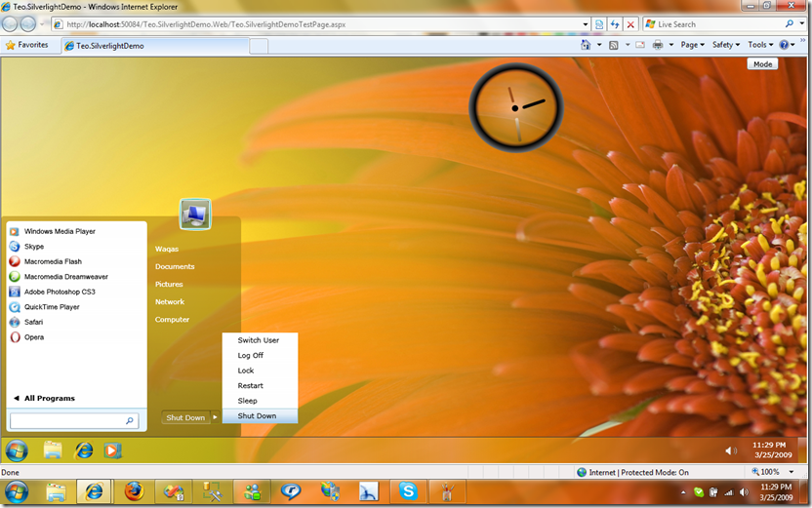Expand the Shut Down options arrow
This screenshot has height=508, width=812.
(x=216, y=417)
